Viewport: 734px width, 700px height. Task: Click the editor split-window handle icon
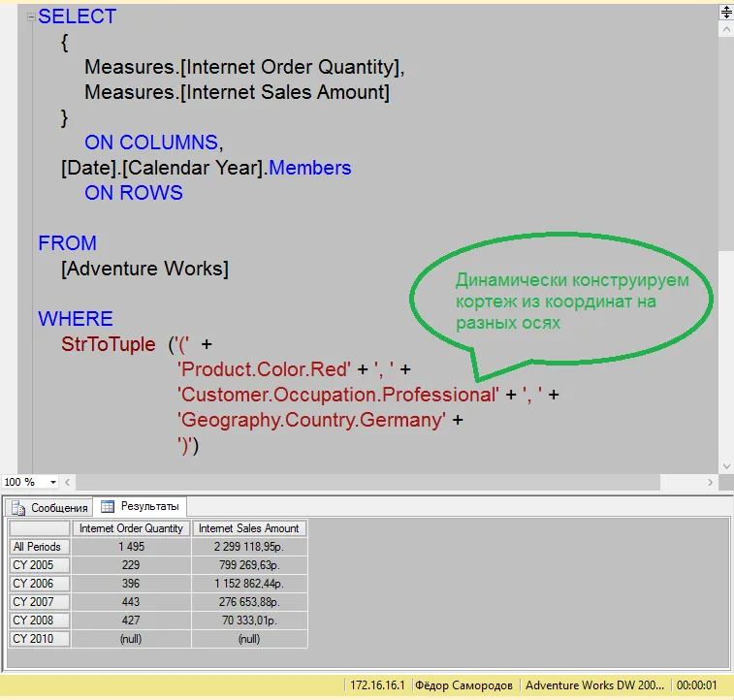pos(725,12)
